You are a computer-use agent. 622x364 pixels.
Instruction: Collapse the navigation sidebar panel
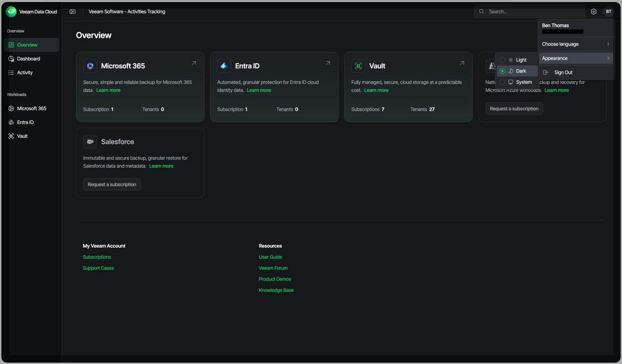(72, 11)
